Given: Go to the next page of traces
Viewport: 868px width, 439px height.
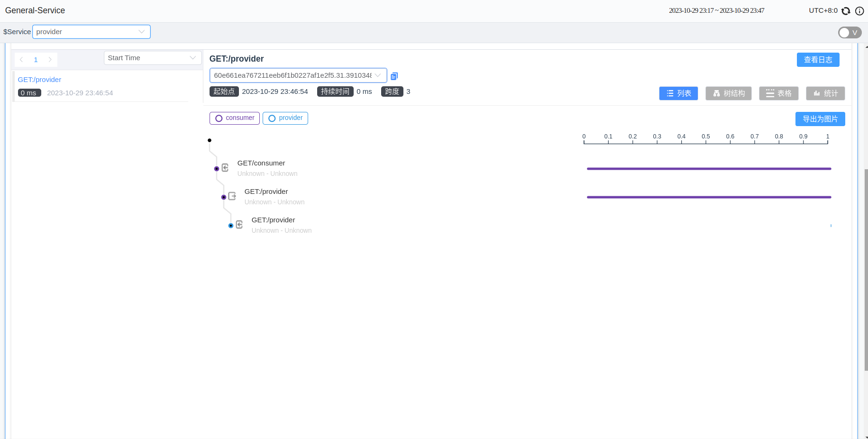Looking at the screenshot, I should (x=50, y=60).
